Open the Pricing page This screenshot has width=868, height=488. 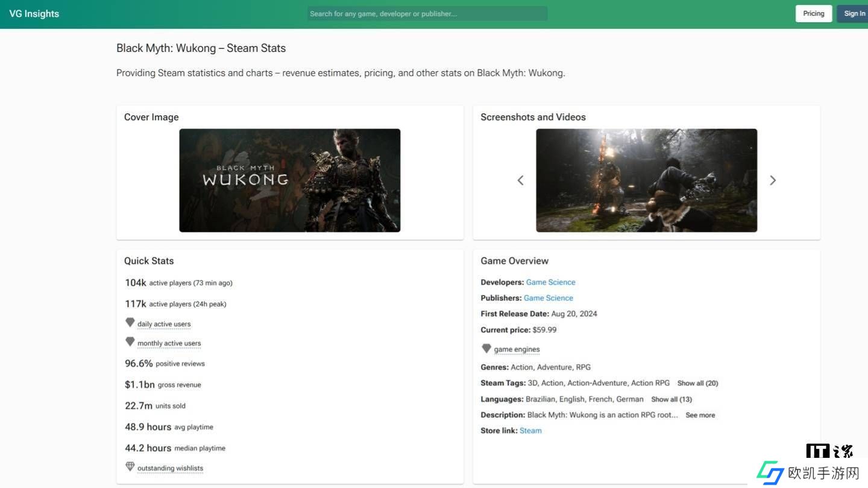tap(813, 14)
